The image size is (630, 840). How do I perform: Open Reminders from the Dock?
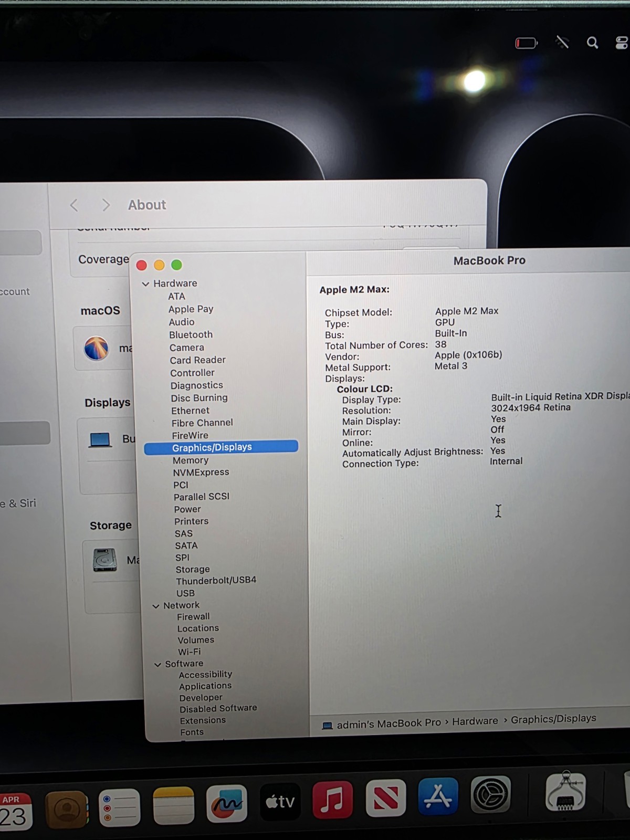click(120, 807)
